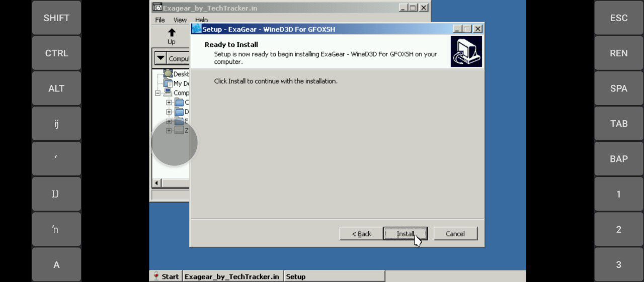
Task: Expand the second drive folder in tree
Action: pyautogui.click(x=169, y=112)
